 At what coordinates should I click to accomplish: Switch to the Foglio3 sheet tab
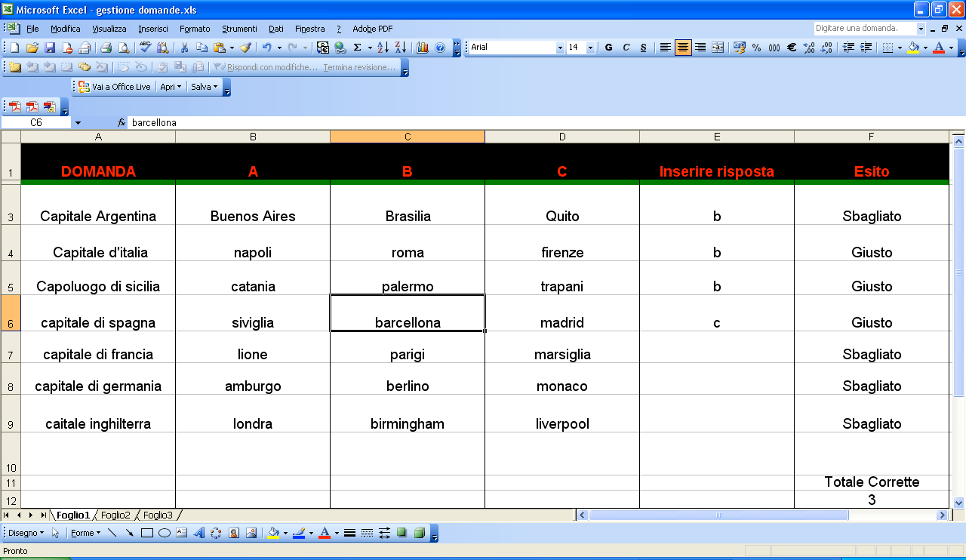pyautogui.click(x=158, y=515)
